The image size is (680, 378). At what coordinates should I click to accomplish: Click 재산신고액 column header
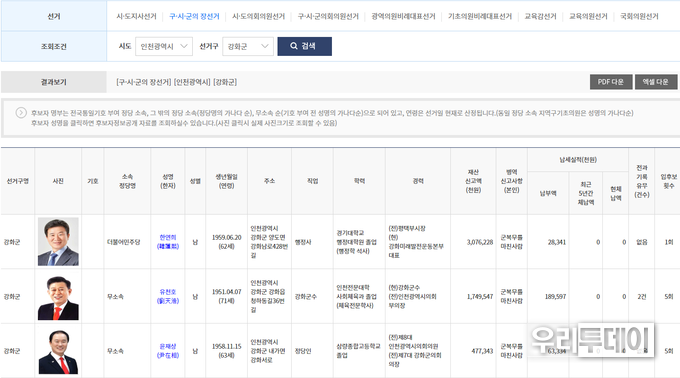click(473, 181)
